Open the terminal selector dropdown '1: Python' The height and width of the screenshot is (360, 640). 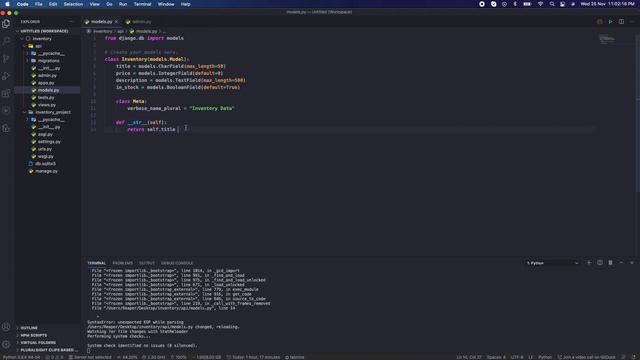(x=552, y=263)
